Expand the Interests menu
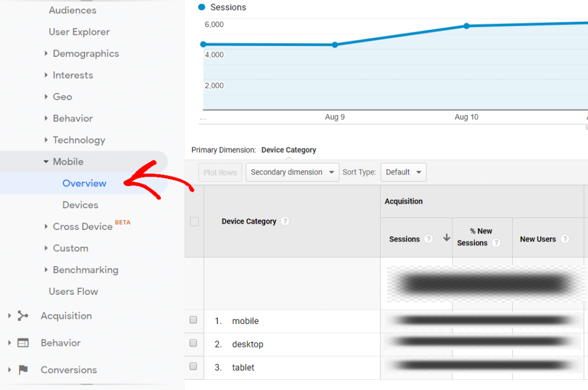The image size is (588, 390). tap(46, 75)
